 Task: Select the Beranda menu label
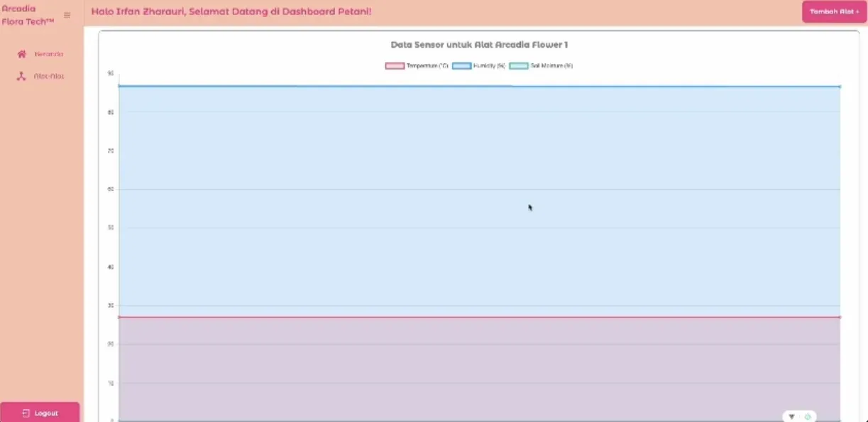click(49, 54)
